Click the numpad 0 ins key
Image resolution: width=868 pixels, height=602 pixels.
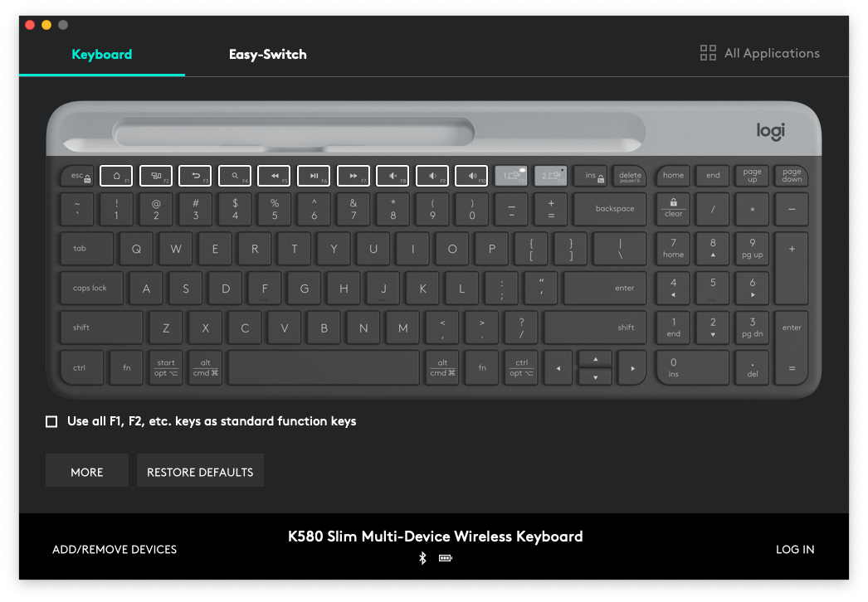693,368
